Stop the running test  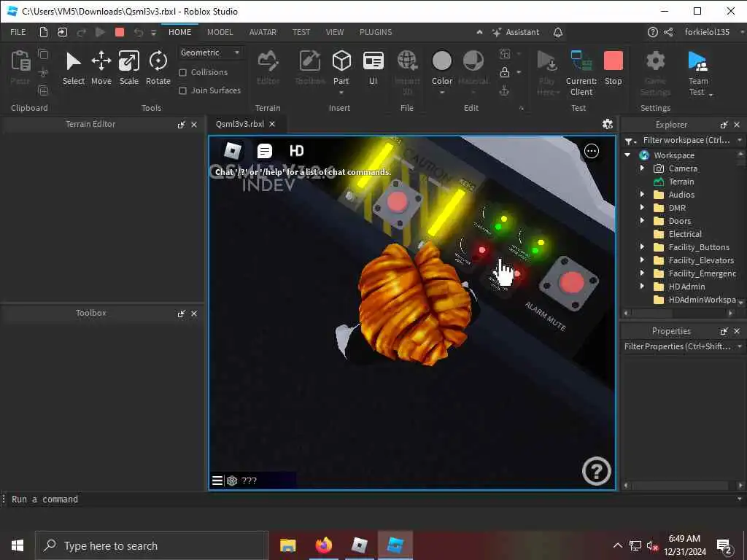[613, 69]
